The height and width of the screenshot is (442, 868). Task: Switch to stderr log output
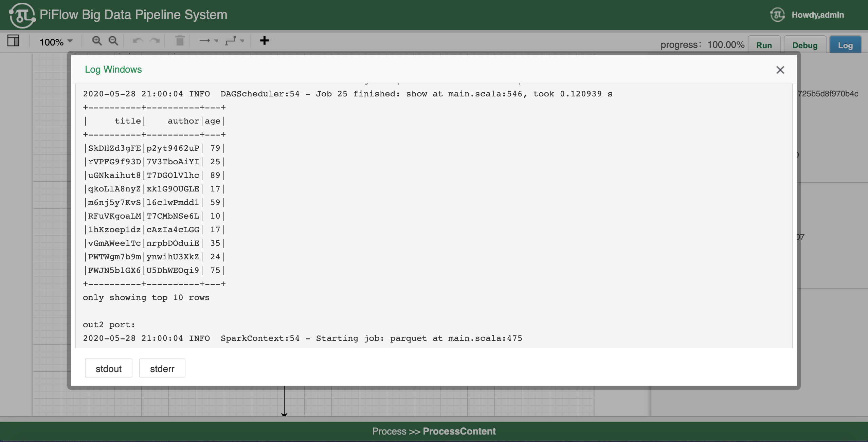pos(162,368)
